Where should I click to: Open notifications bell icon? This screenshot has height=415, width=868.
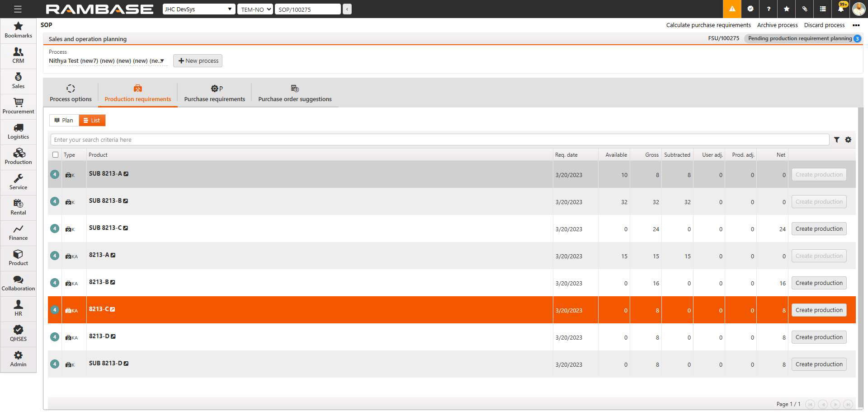coord(840,9)
